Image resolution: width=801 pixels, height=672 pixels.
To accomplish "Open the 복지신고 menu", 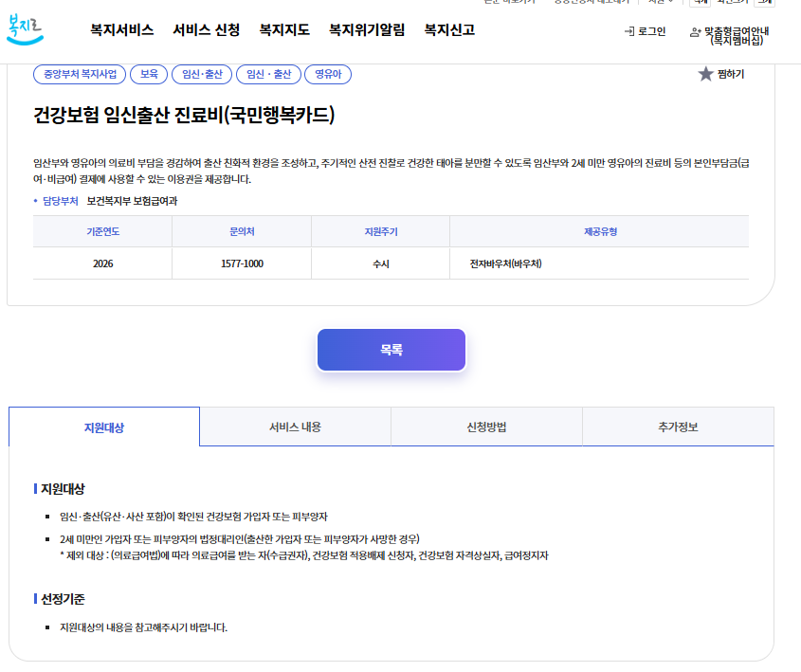I will coord(449,30).
